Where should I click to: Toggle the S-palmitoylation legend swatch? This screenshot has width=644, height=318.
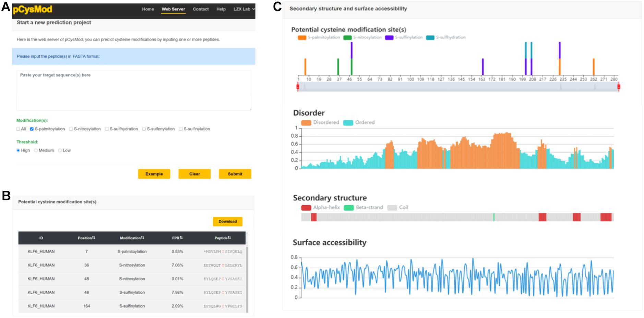(302, 37)
